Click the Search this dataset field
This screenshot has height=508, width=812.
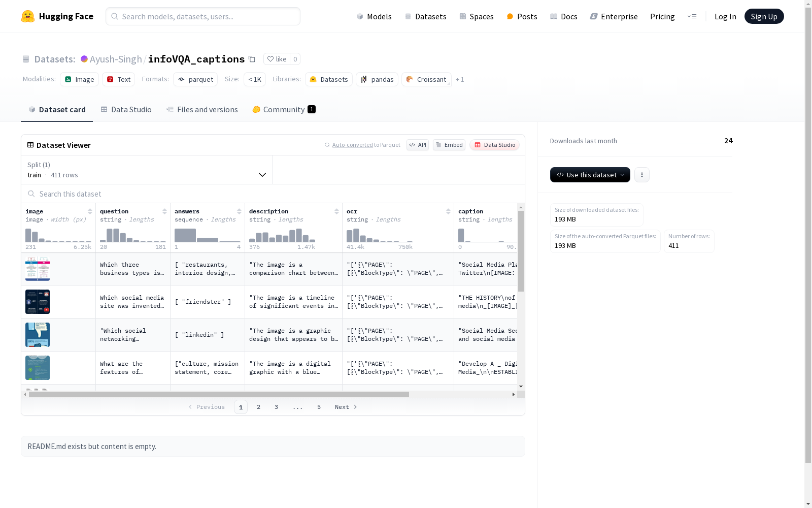273,194
